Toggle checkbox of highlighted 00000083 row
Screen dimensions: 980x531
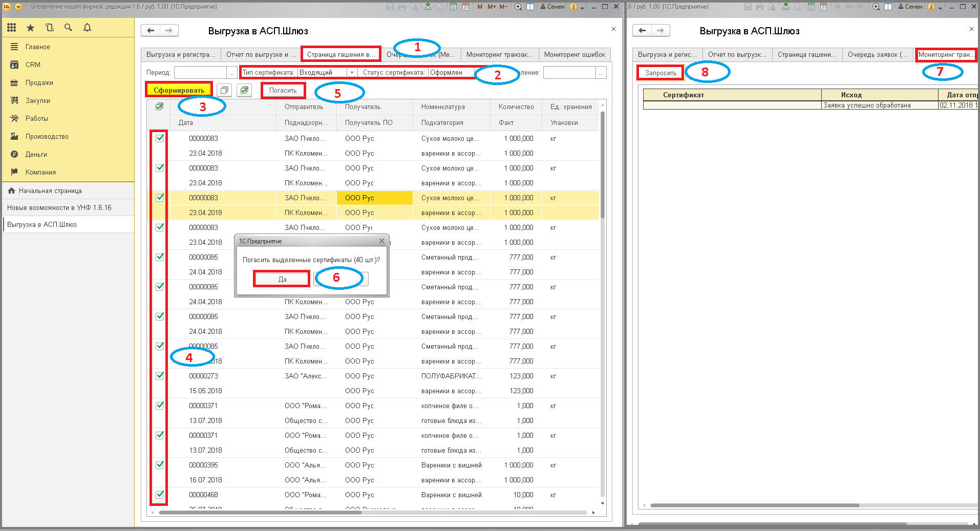[160, 197]
